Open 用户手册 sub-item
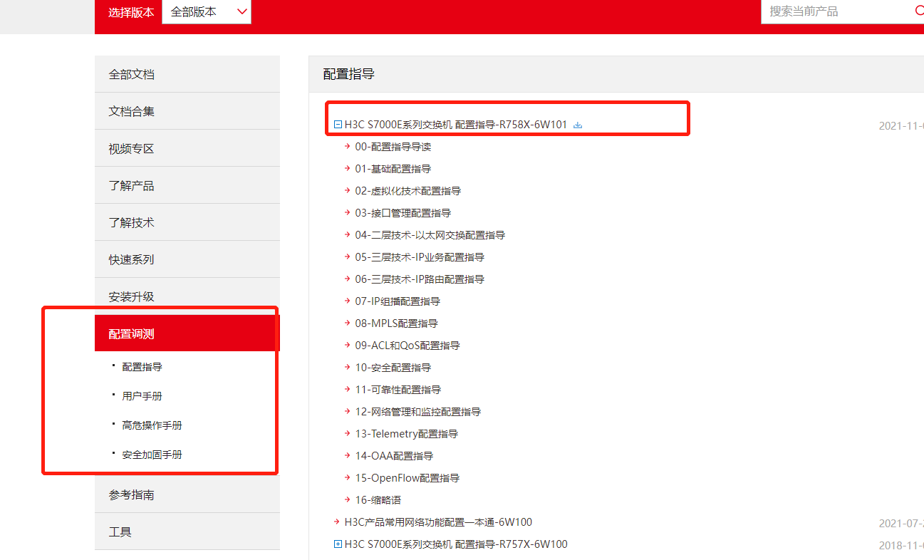The image size is (924, 560). click(x=142, y=396)
